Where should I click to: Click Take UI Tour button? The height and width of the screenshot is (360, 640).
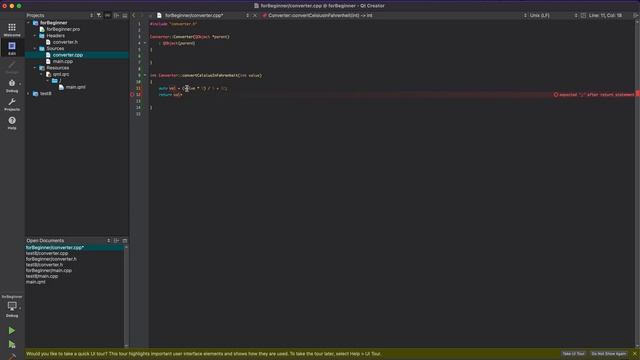point(573,353)
